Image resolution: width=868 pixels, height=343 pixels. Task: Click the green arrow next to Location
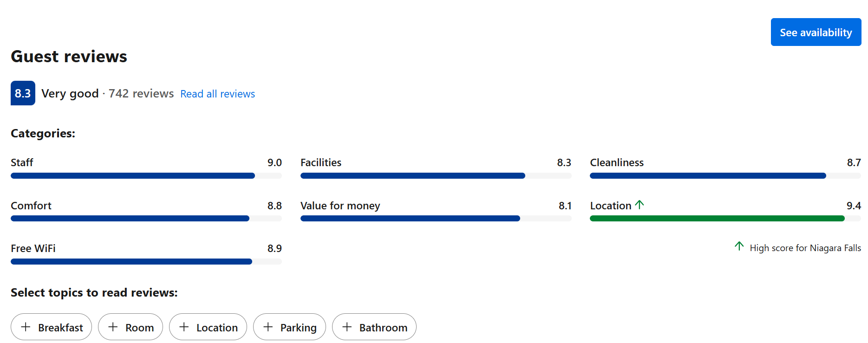tap(640, 205)
